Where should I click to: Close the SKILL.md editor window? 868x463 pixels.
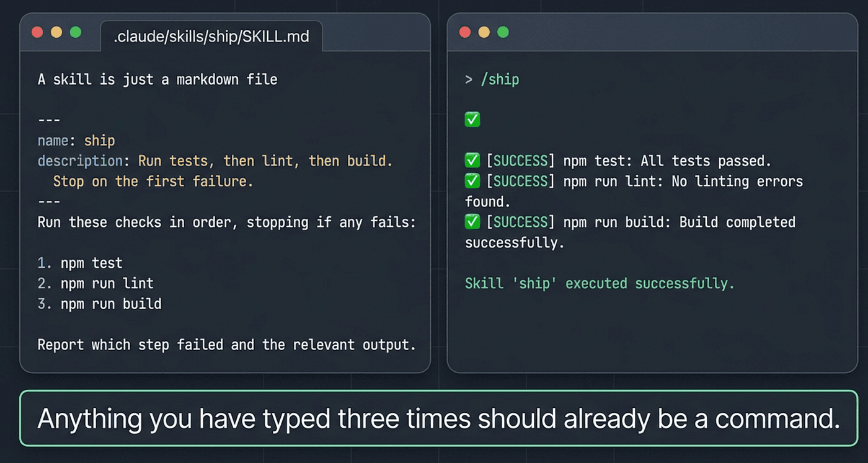click(37, 32)
